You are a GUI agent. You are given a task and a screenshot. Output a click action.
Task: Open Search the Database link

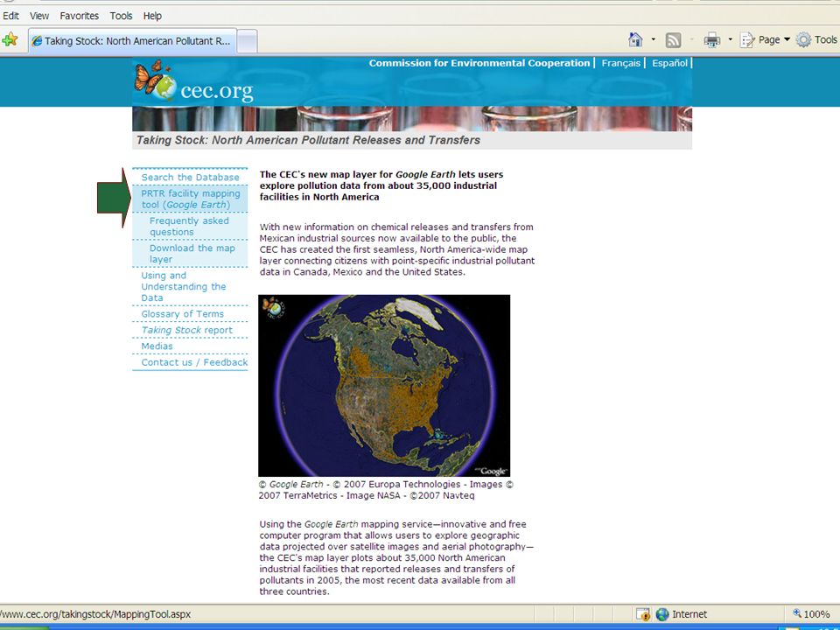[190, 177]
